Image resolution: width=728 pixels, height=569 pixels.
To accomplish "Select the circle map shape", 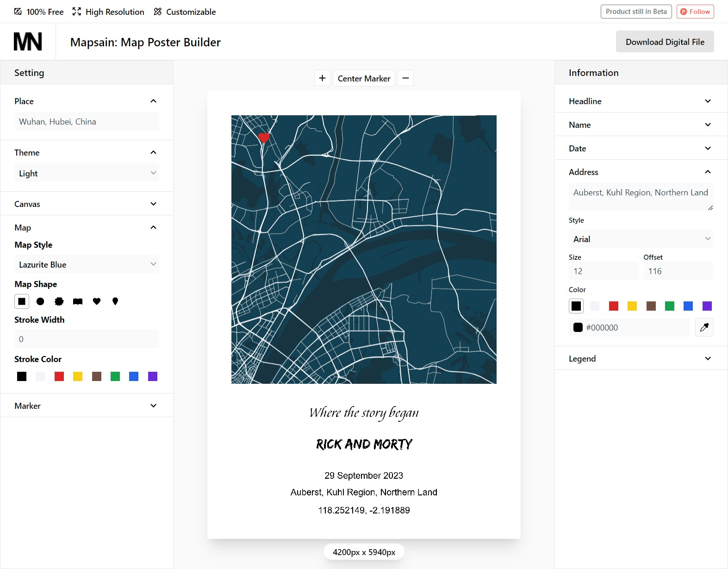I will [40, 301].
